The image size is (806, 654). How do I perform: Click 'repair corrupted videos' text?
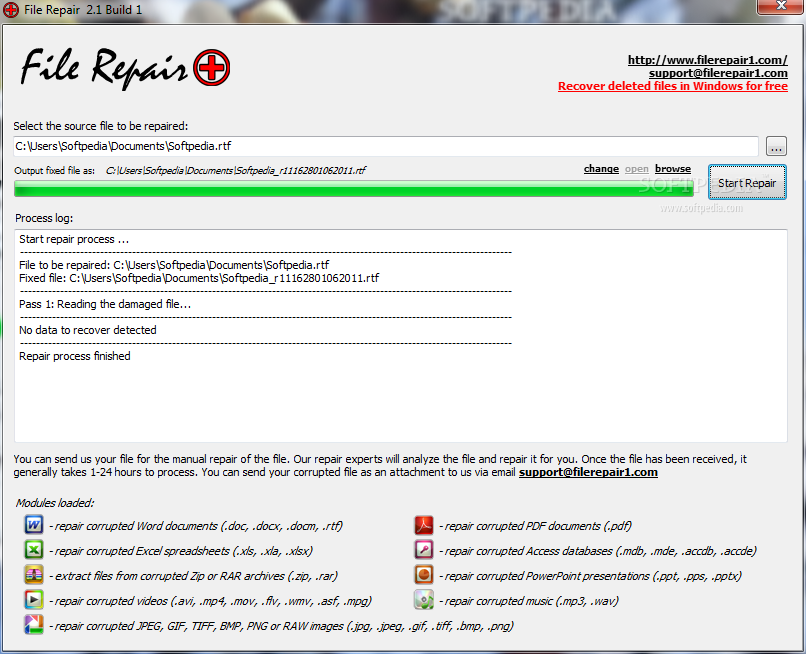click(x=211, y=601)
